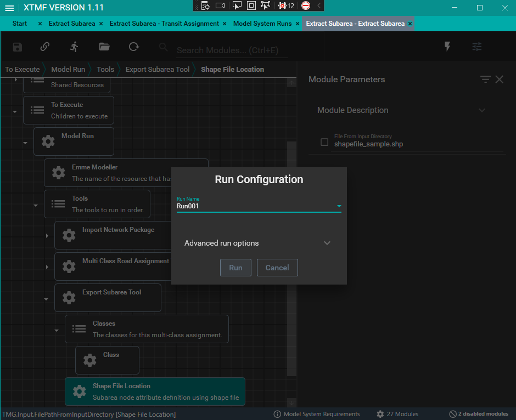Click the save model system icon
Image resolution: width=516 pixels, height=420 pixels.
[18, 47]
